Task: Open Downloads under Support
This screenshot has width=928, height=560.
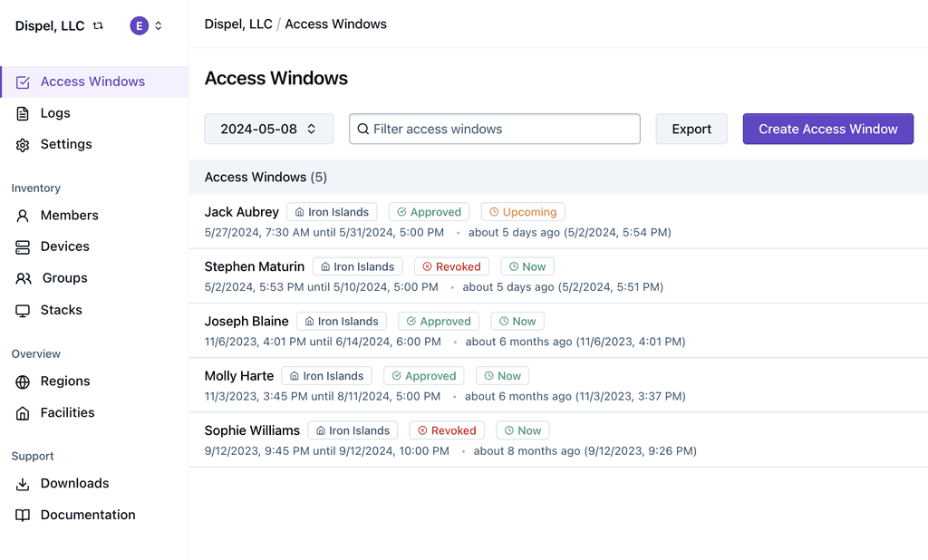Action: [x=74, y=484]
